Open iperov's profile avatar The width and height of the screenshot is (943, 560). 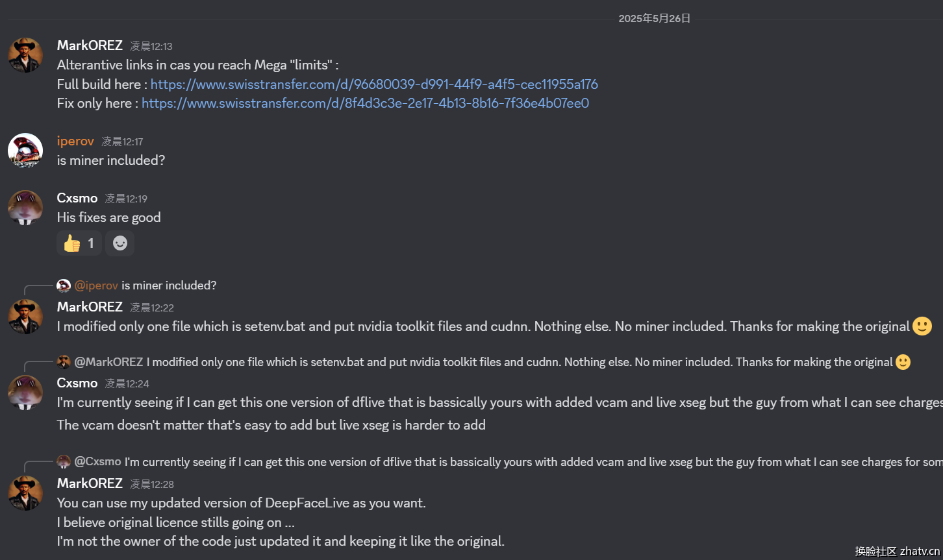(25, 151)
